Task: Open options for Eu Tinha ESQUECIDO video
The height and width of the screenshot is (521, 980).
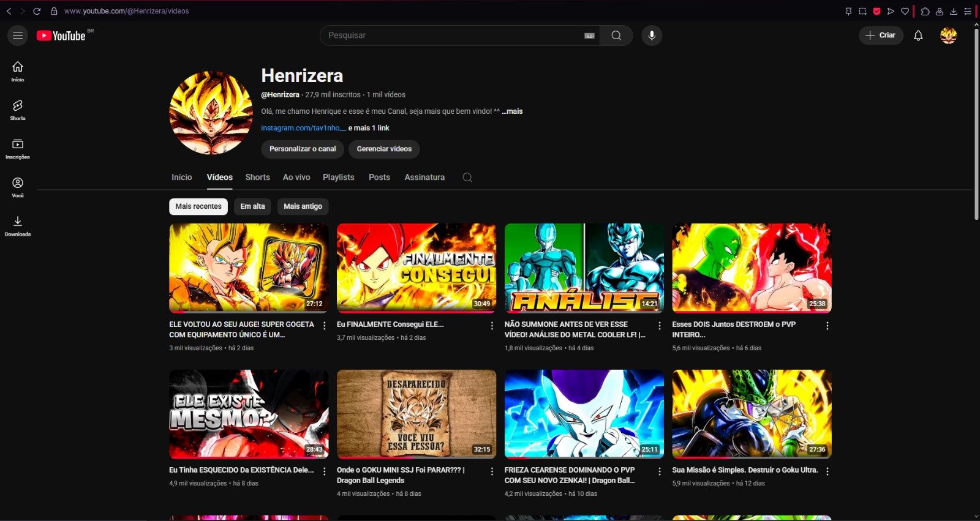Action: click(325, 472)
